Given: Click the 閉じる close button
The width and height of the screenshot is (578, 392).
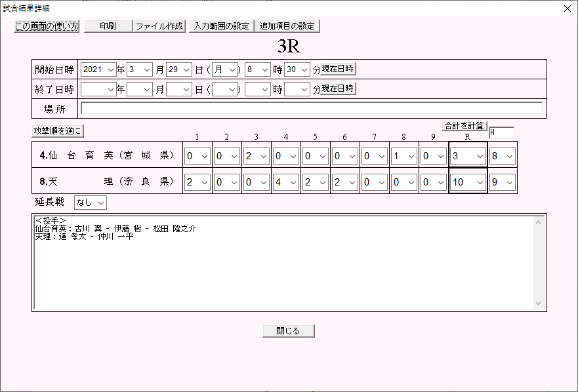Looking at the screenshot, I should click(289, 331).
